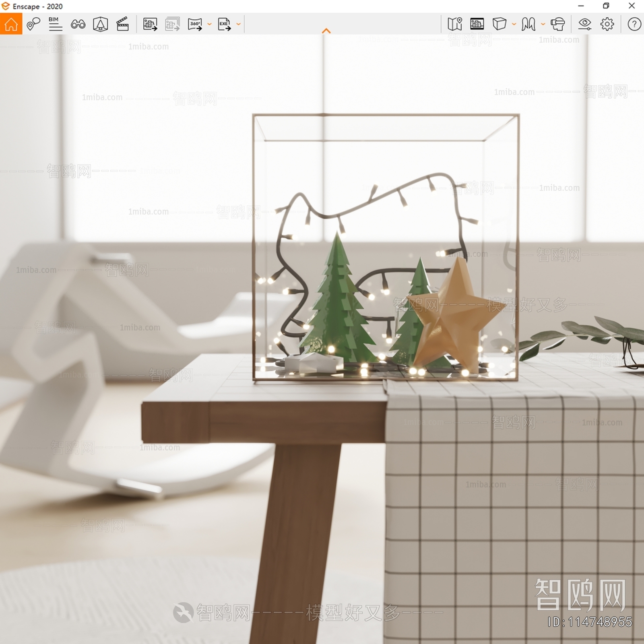Image resolution: width=644 pixels, height=644 pixels.
Task: Toggle the Safe Frame icon
Action: tap(477, 24)
